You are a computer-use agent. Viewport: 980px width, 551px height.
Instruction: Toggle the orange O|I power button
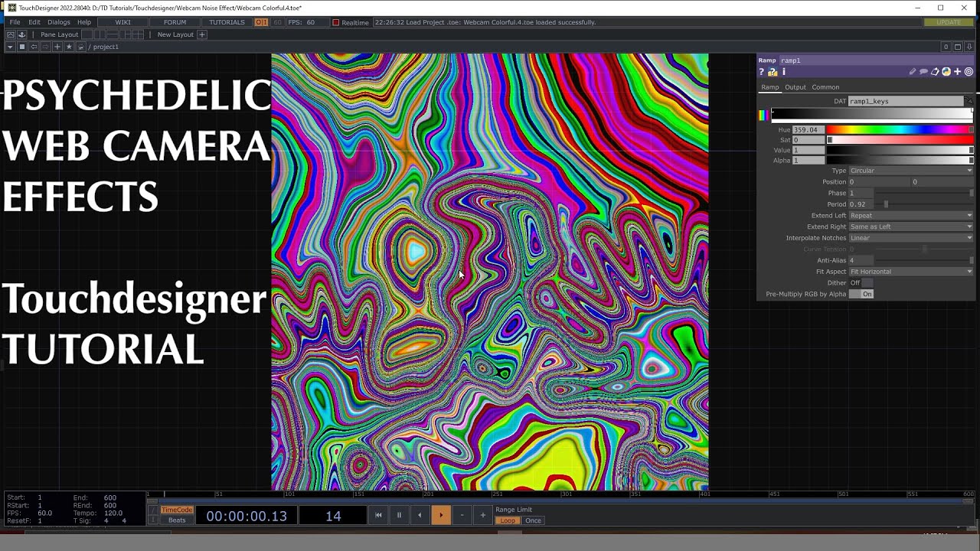pyautogui.click(x=261, y=22)
